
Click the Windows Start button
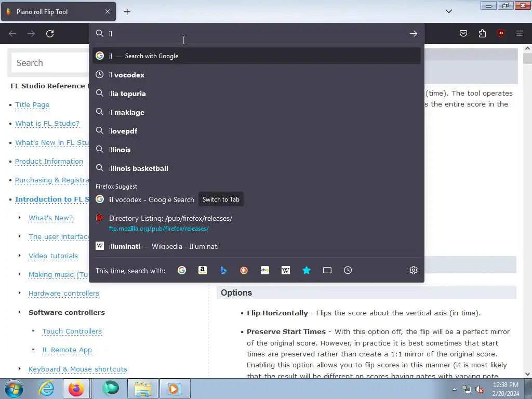[x=14, y=389]
